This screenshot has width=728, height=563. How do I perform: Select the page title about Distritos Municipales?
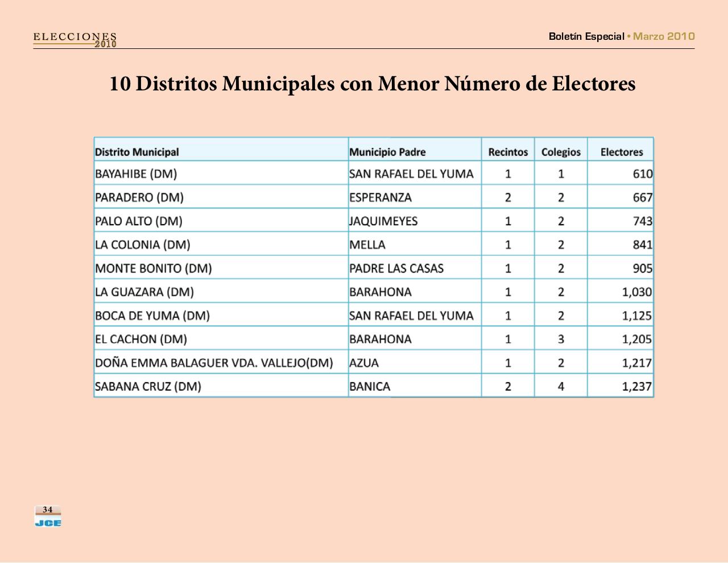tap(373, 84)
